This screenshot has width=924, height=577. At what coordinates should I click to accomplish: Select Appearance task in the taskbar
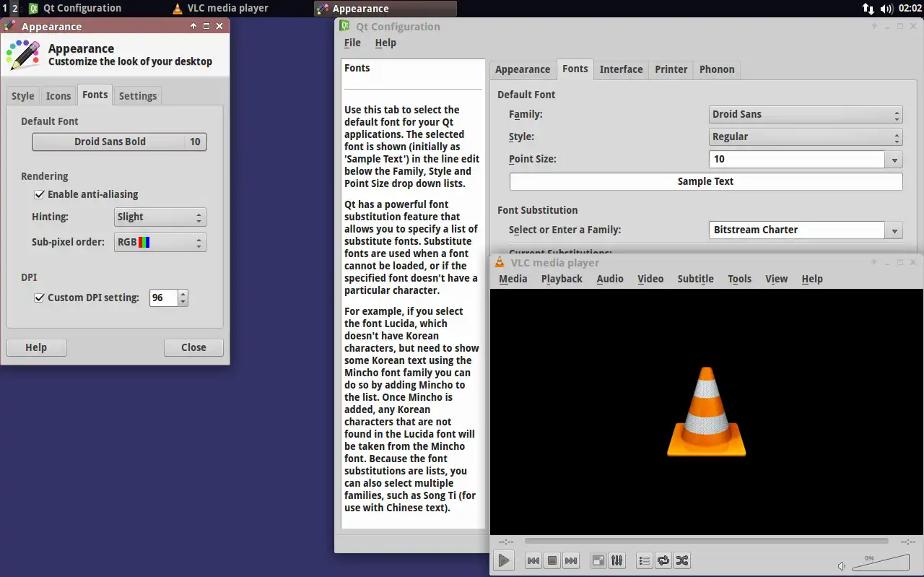(x=385, y=9)
